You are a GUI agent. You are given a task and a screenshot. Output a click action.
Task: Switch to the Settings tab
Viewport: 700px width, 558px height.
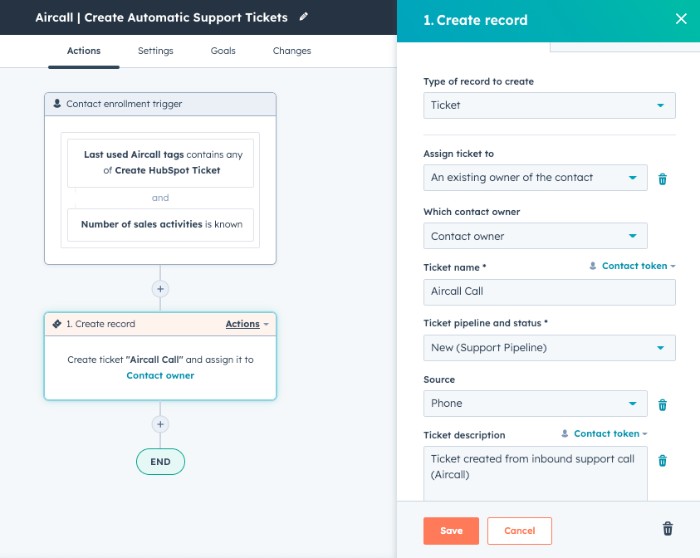(155, 51)
